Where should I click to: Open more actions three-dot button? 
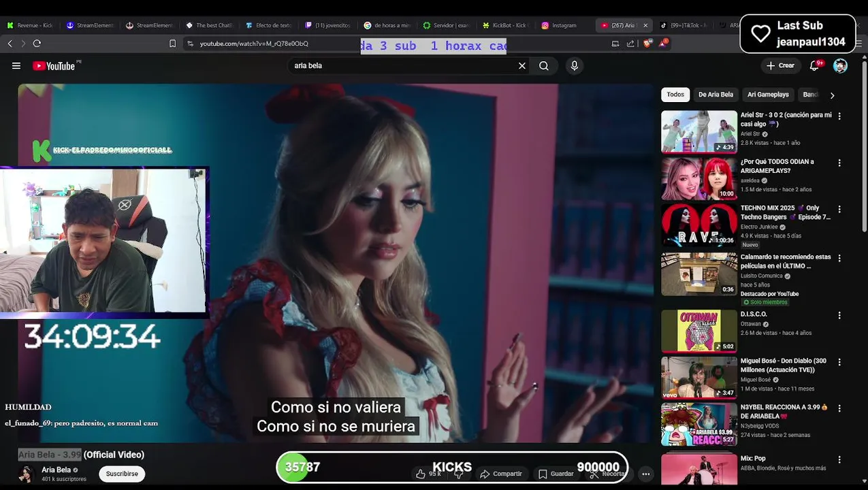[645, 474]
